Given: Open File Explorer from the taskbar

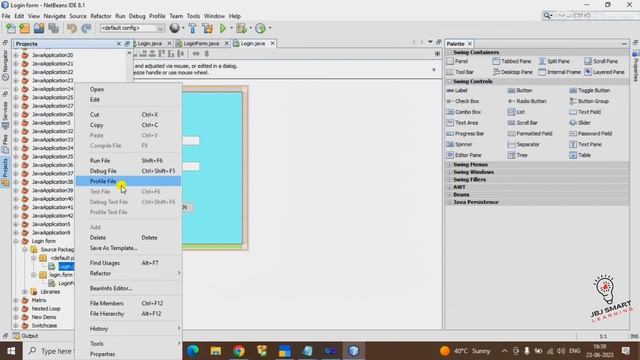Looking at the screenshot, I should [x=216, y=351].
